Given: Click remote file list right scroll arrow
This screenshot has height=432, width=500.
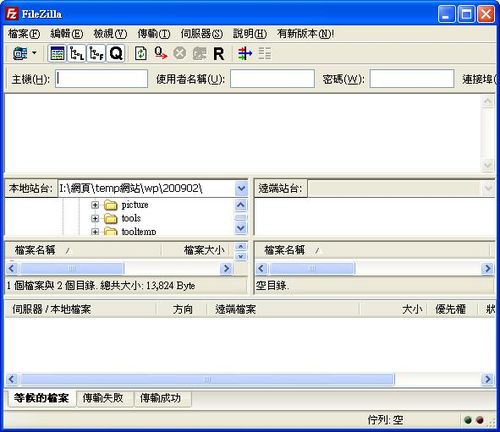Looking at the screenshot, I should coord(488,268).
